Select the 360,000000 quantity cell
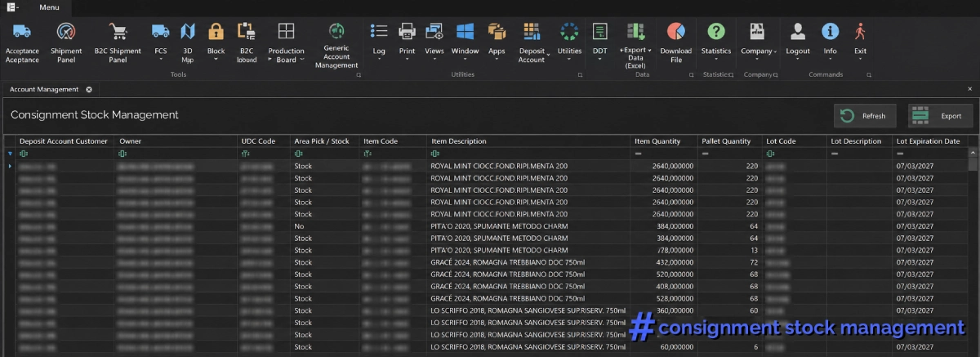 point(665,310)
